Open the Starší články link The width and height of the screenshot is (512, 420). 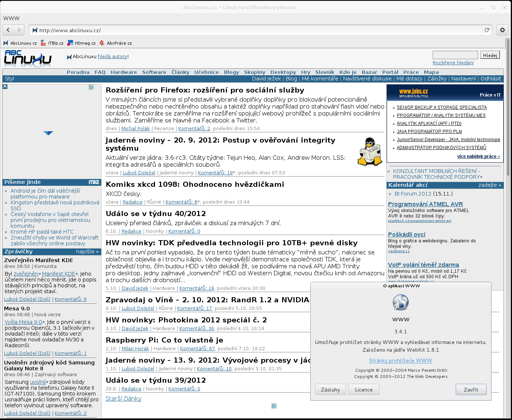pos(124,398)
